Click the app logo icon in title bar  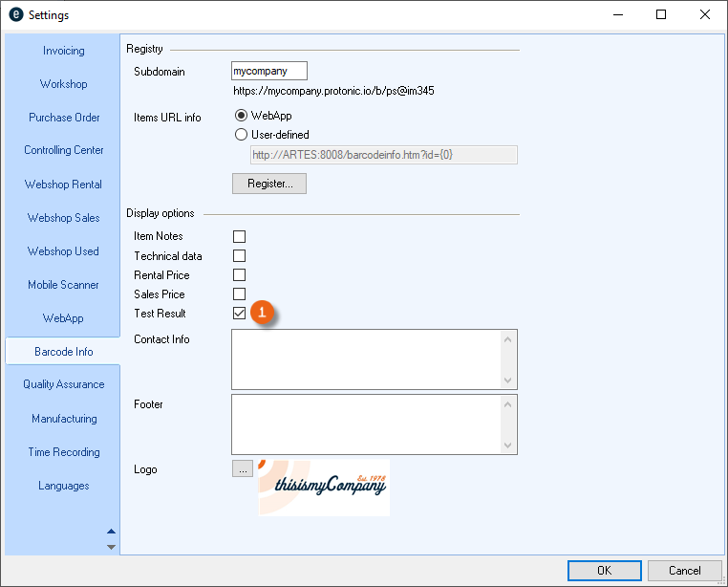15,15
